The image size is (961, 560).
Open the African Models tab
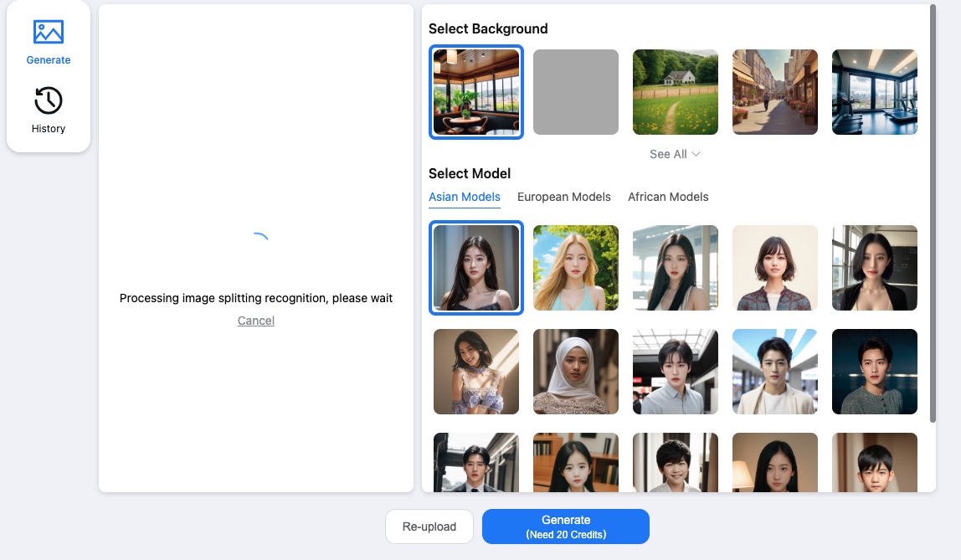pyautogui.click(x=668, y=198)
